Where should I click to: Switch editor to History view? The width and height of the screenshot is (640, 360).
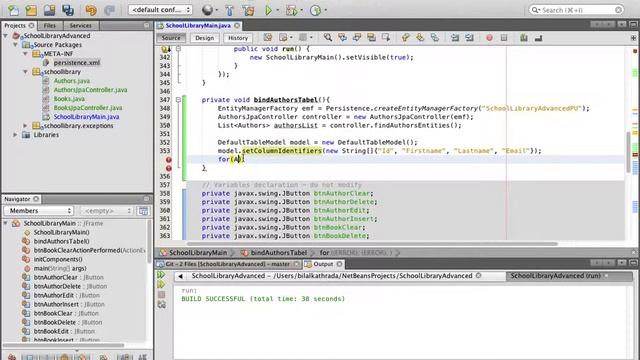tap(238, 38)
